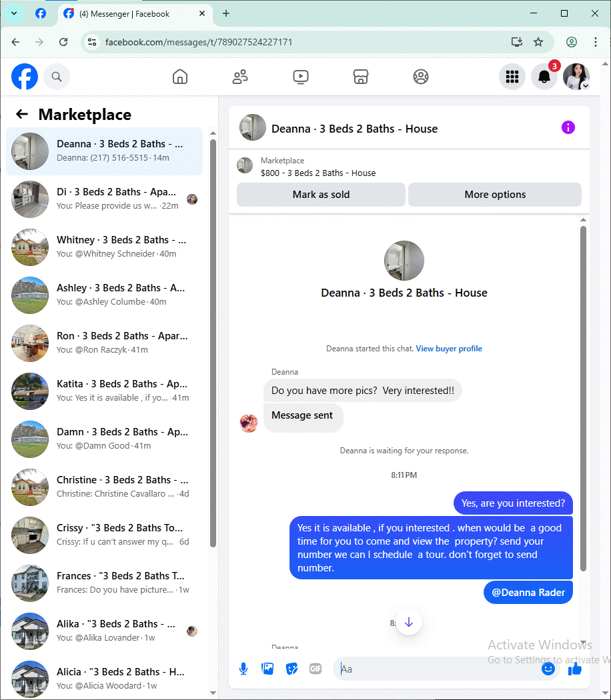This screenshot has height=700, width=611.
Task: Reload the page with refresh icon
Action: pyautogui.click(x=63, y=42)
